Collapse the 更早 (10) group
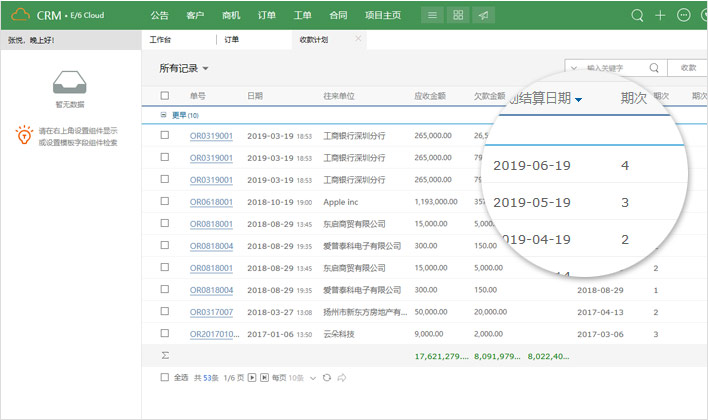This screenshot has height=420, width=708. (x=164, y=115)
